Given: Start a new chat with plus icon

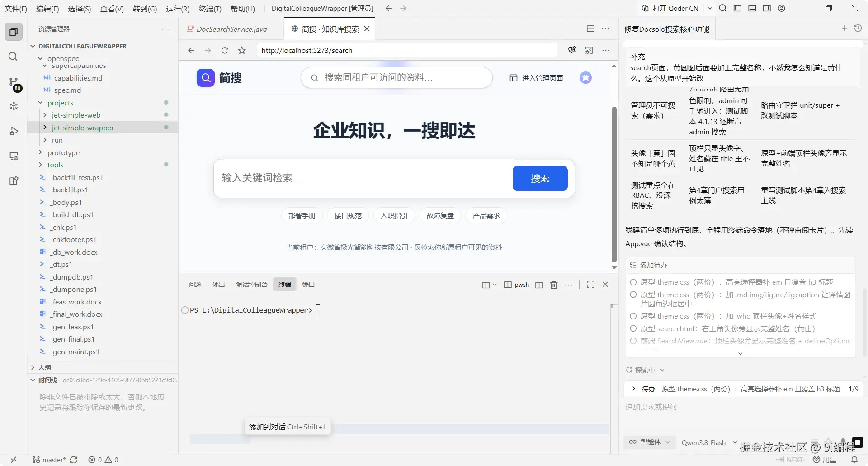Looking at the screenshot, I should click(844, 29).
